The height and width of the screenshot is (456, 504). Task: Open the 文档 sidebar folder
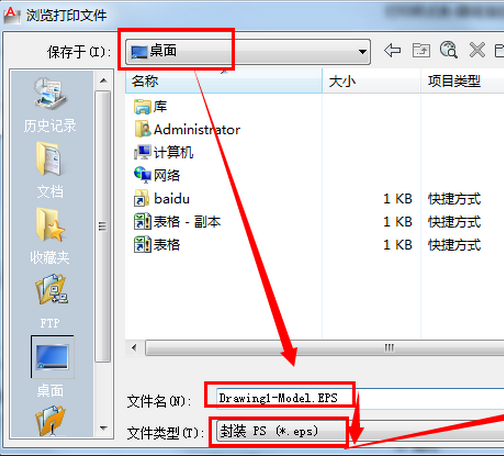(50, 170)
